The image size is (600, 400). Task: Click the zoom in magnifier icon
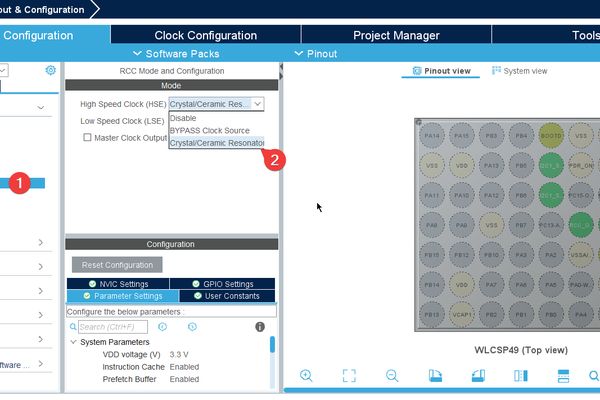pos(306,376)
